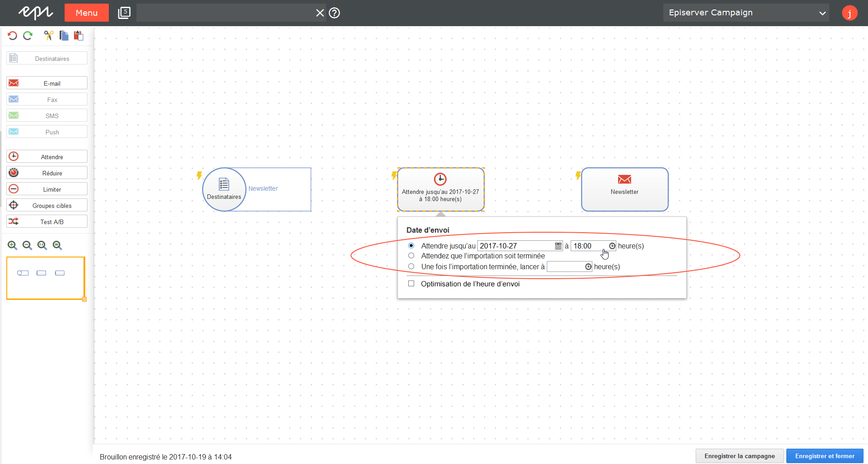The image size is (868, 464).
Task: Click the date field 2017-10-27
Action: coord(520,246)
